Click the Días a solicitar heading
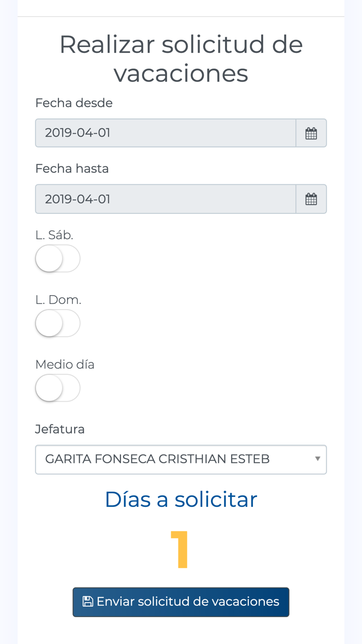362x644 pixels. tap(181, 500)
